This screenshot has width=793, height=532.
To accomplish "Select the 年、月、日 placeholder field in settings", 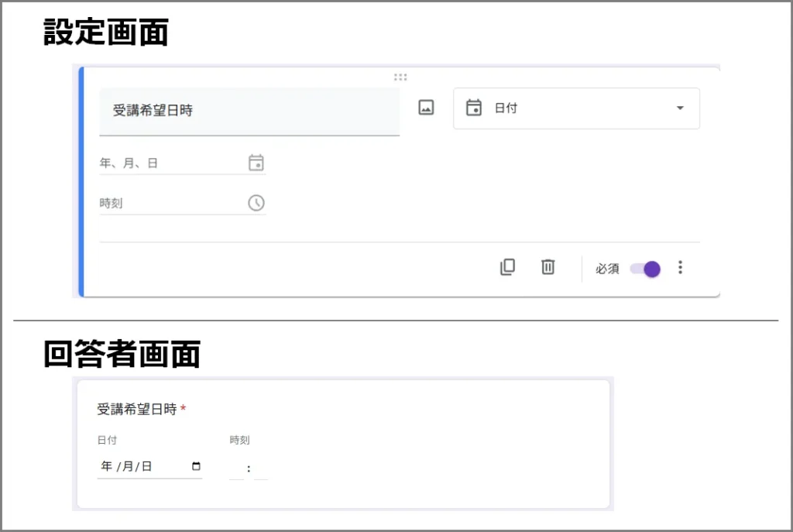I will 170,163.
